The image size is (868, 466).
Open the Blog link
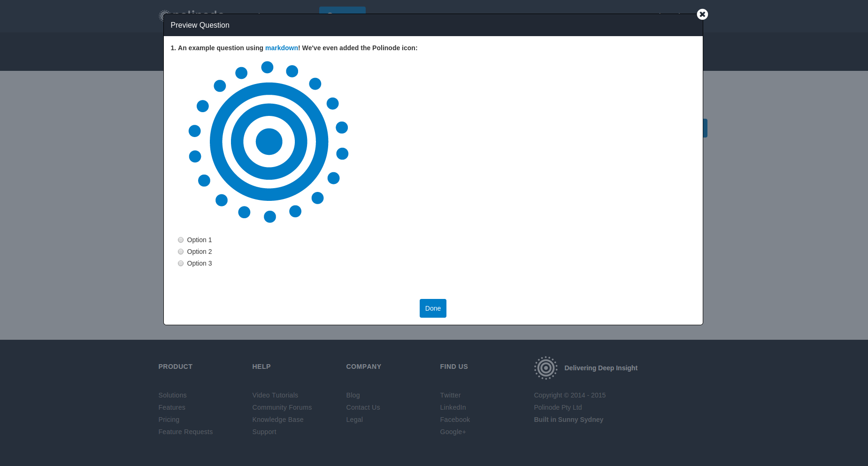click(353, 395)
